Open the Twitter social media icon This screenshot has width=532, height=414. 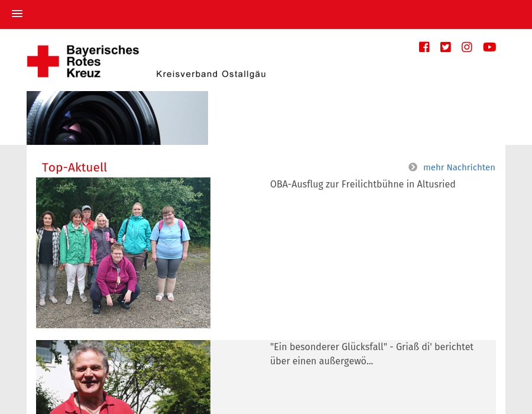pos(445,47)
